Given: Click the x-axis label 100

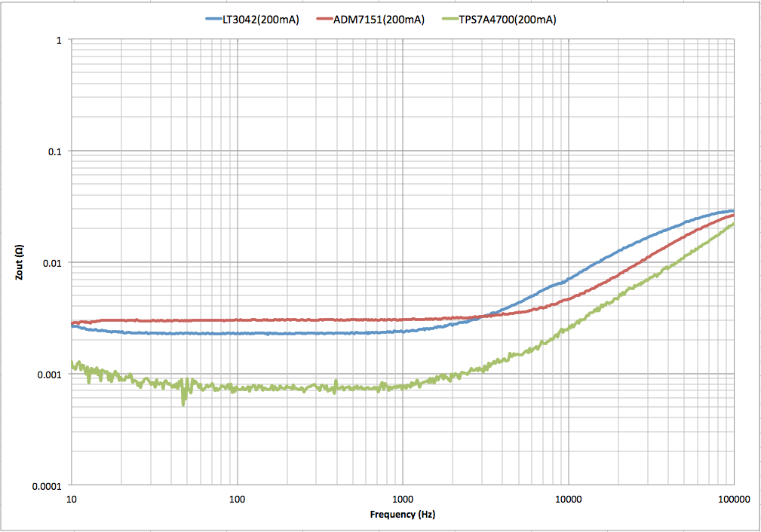Looking at the screenshot, I should pos(237,500).
